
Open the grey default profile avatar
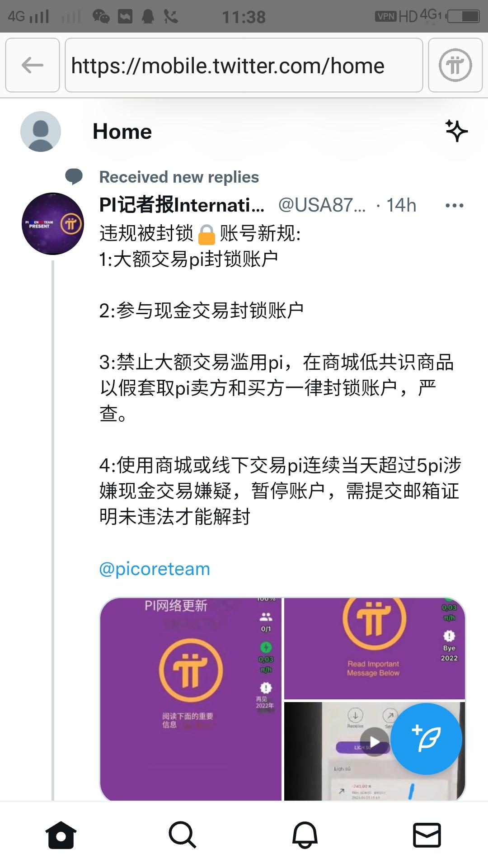(41, 132)
